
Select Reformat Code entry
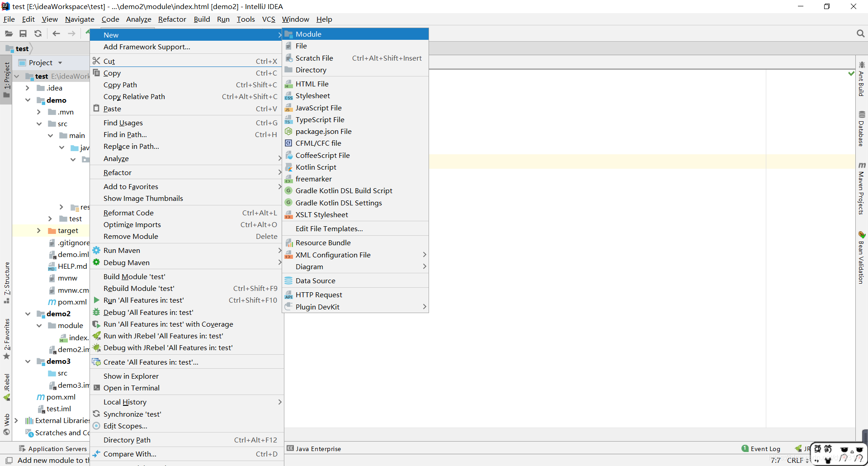(x=187, y=213)
